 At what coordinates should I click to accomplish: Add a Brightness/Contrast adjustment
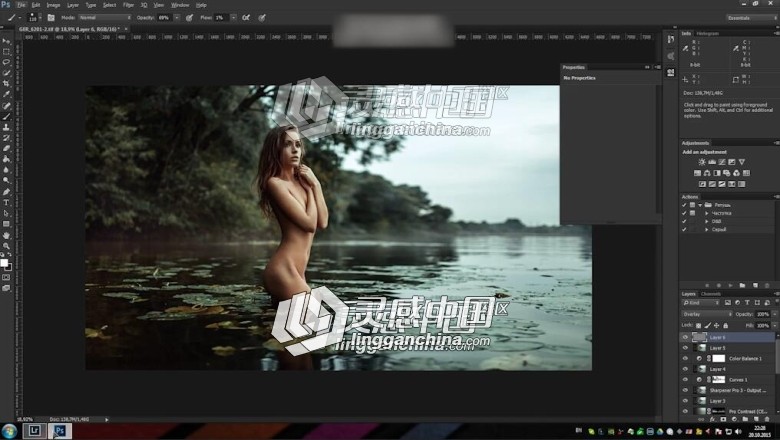tap(702, 162)
